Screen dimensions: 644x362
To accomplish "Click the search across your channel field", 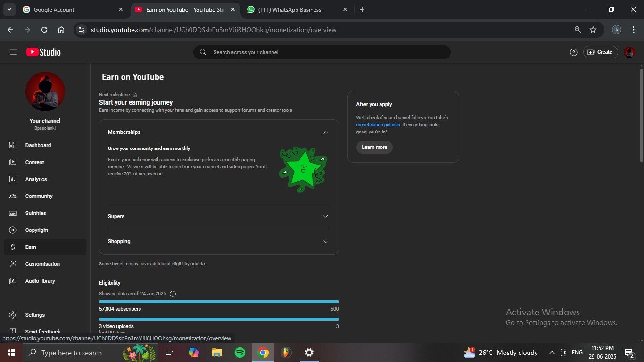I will tap(322, 52).
